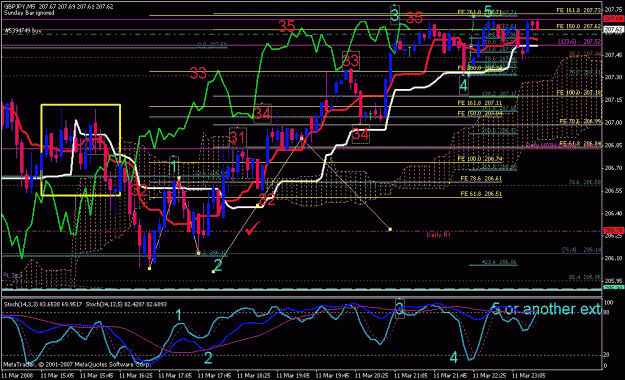Click the white 207.62 current price tag

613,30
